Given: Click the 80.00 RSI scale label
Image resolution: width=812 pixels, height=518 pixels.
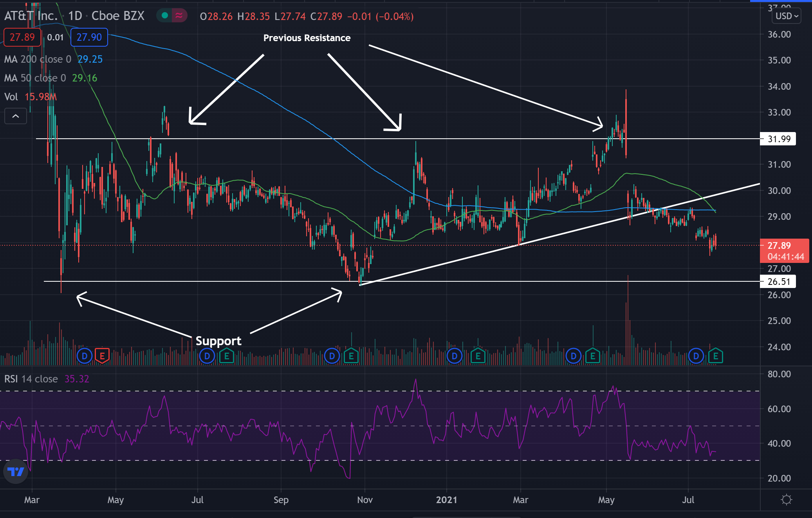Looking at the screenshot, I should point(779,374).
